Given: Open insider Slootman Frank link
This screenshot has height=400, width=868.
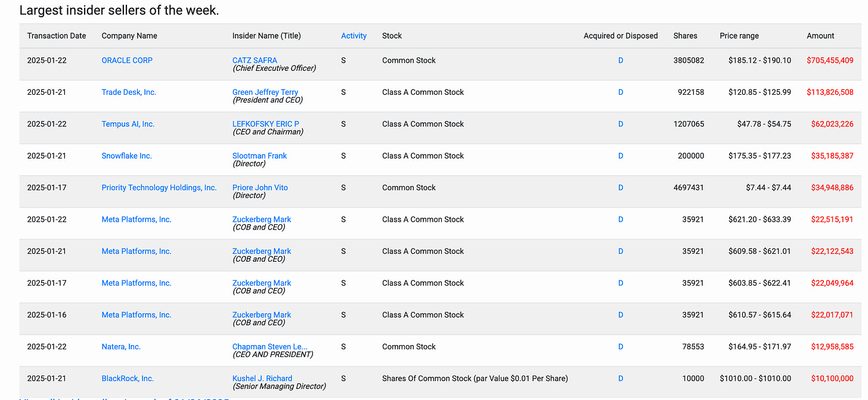Looking at the screenshot, I should click(x=259, y=156).
